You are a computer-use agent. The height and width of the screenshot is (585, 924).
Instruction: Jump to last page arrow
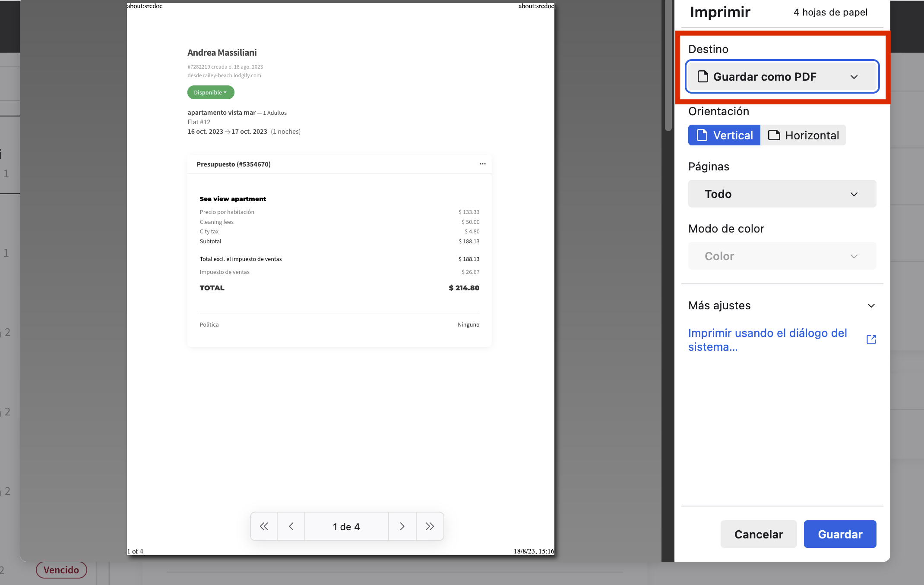[430, 526]
